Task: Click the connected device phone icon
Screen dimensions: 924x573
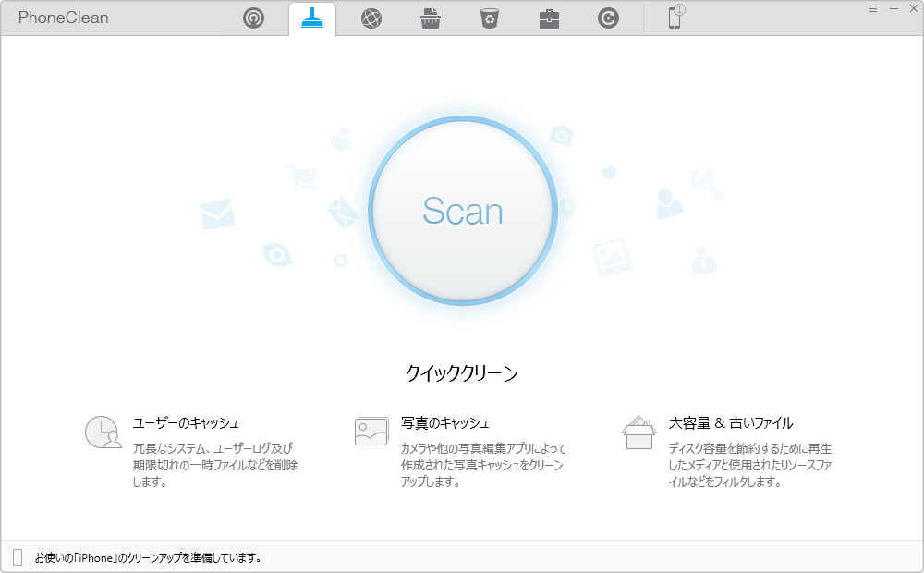Action: [x=675, y=17]
